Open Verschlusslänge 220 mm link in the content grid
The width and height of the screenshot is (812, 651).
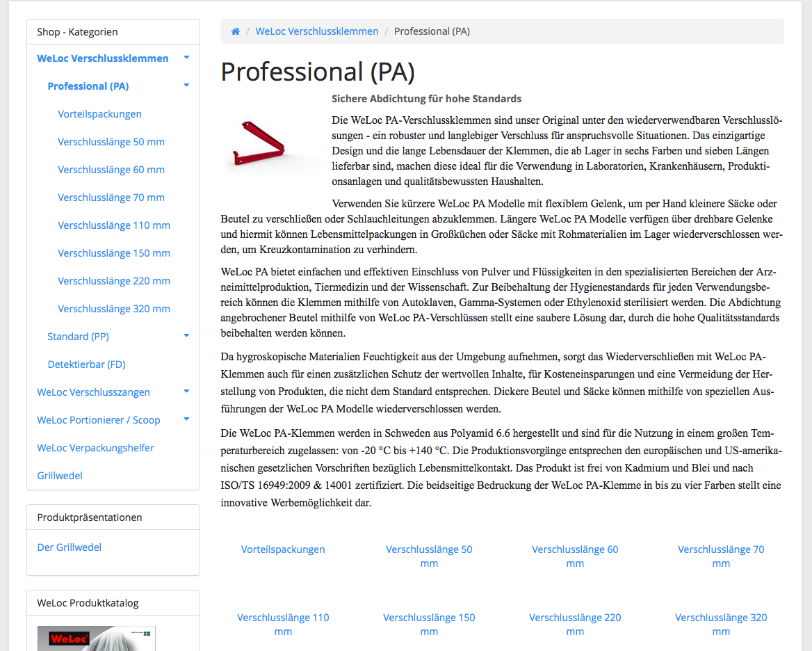575,624
